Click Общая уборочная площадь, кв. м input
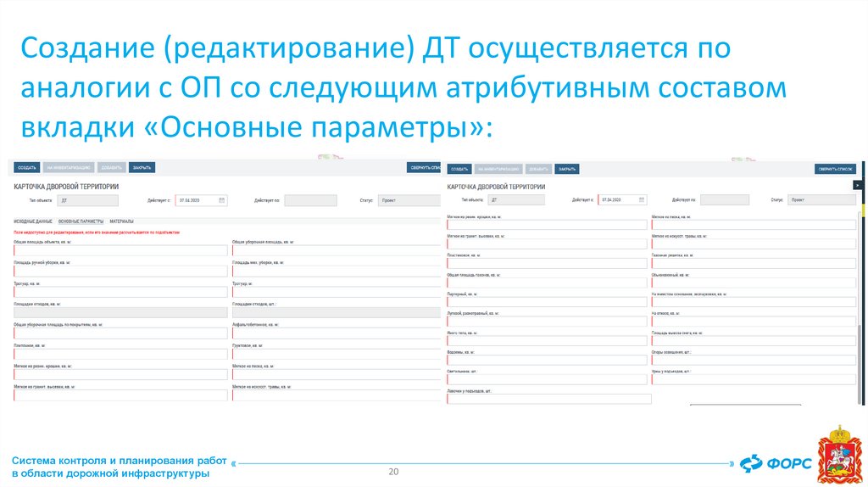The image size is (868, 487). click(x=337, y=250)
